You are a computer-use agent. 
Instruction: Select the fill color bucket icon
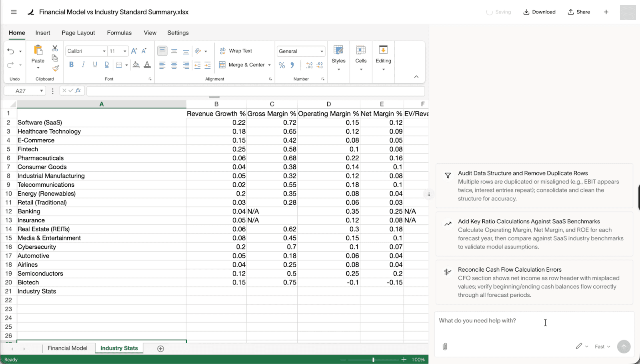coord(135,64)
